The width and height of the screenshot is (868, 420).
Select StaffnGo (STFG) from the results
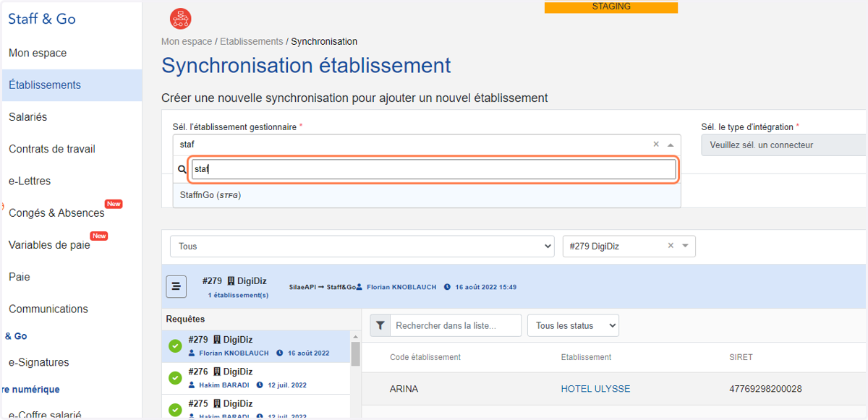(x=427, y=195)
